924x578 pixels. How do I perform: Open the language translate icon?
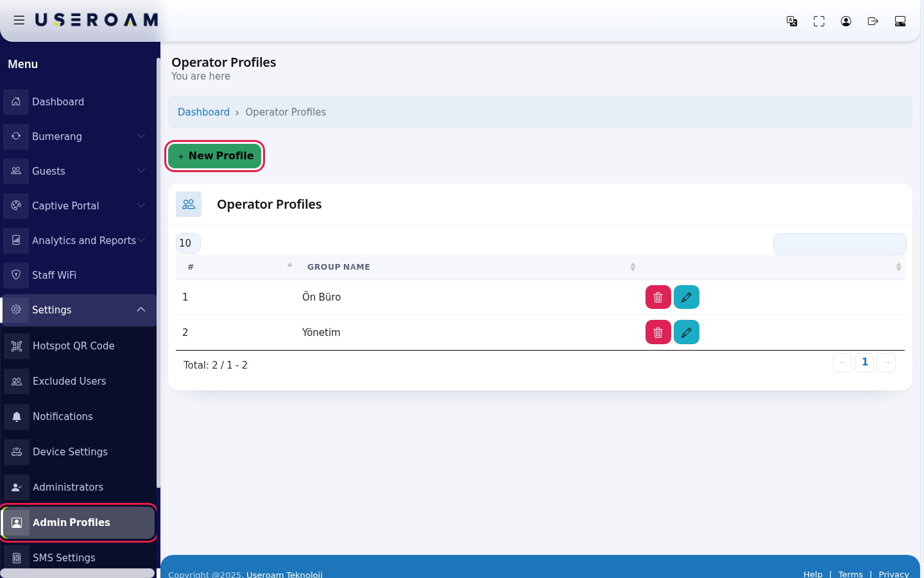(792, 21)
